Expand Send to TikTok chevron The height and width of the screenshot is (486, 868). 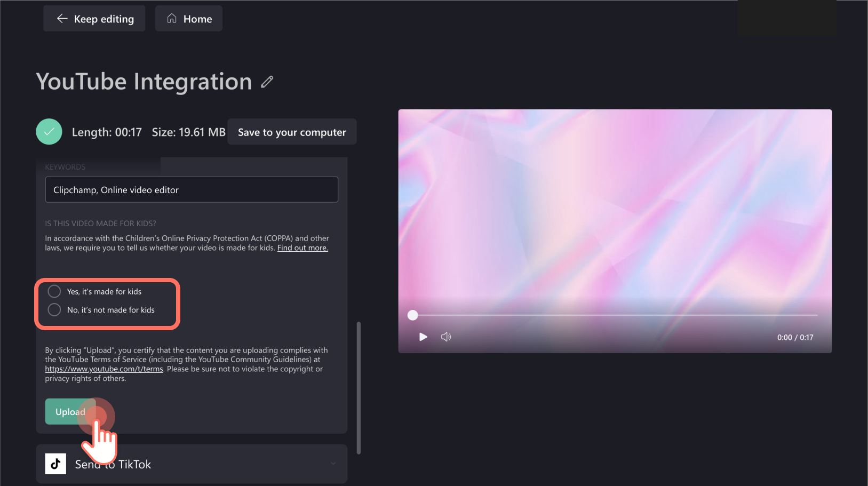(333, 464)
